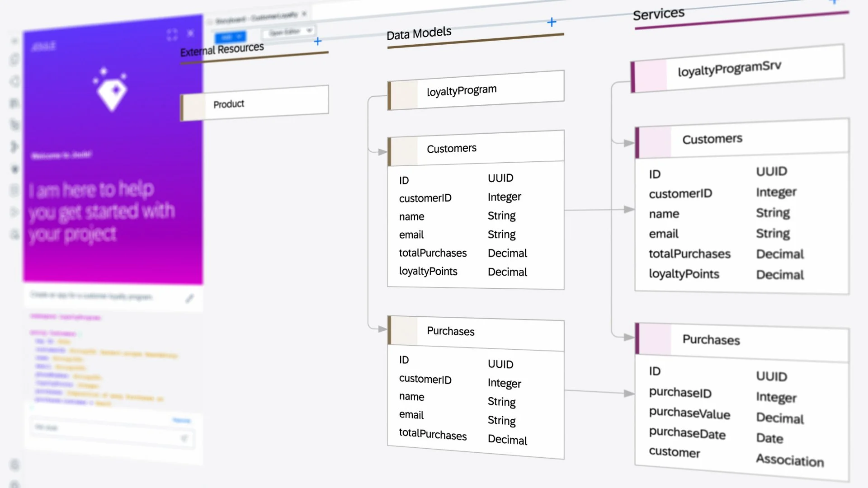The height and width of the screenshot is (488, 868).
Task: Click the pencil icon to edit prompt
Action: coord(189,298)
